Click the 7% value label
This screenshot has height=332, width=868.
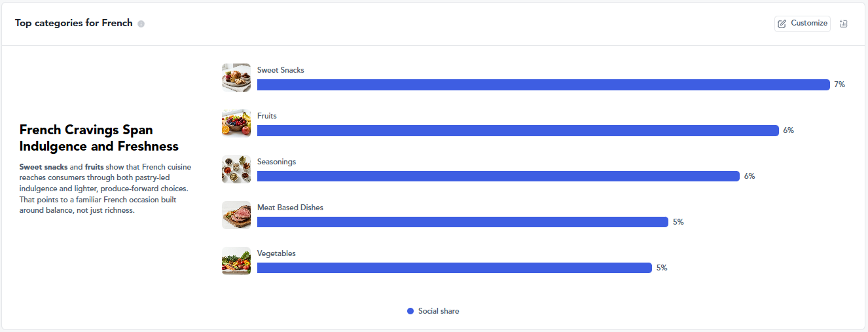pyautogui.click(x=839, y=84)
